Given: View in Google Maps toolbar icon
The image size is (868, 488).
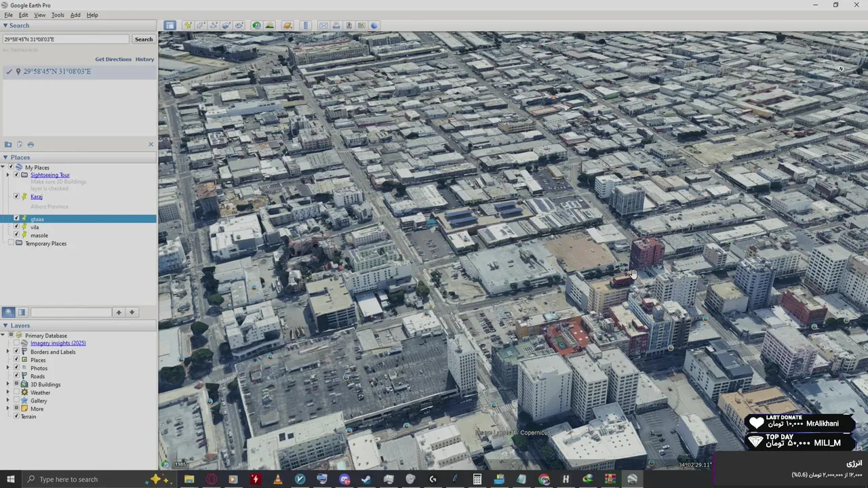Looking at the screenshot, I should [x=361, y=26].
